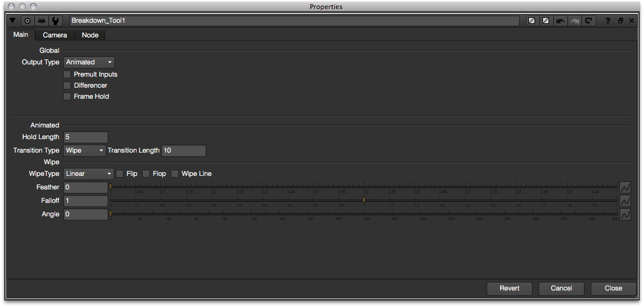This screenshot has height=307, width=644.
Task: Open the Output Type dropdown
Action: (x=89, y=62)
